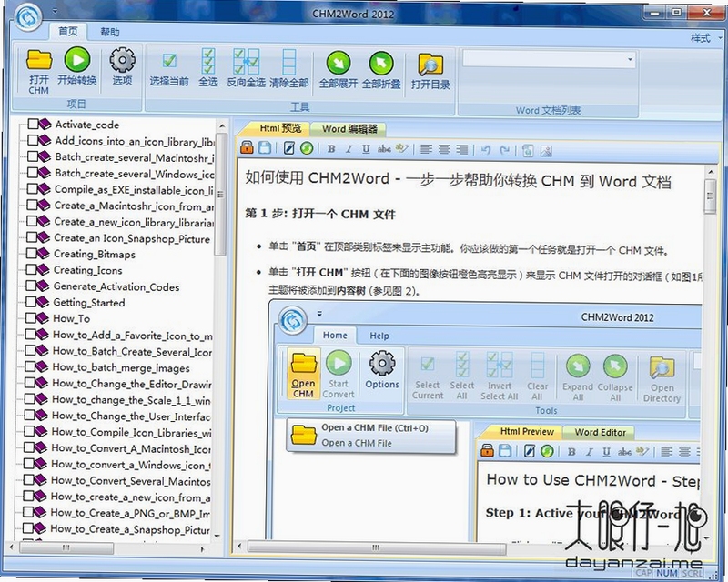This screenshot has width=728, height=582.
Task: Click the 打开 CHM folder icon
Action: click(x=39, y=60)
